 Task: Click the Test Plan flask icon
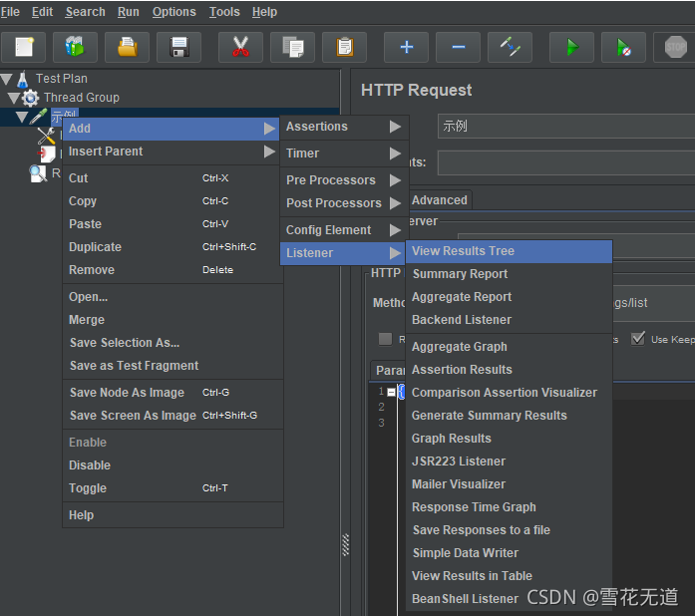23,79
